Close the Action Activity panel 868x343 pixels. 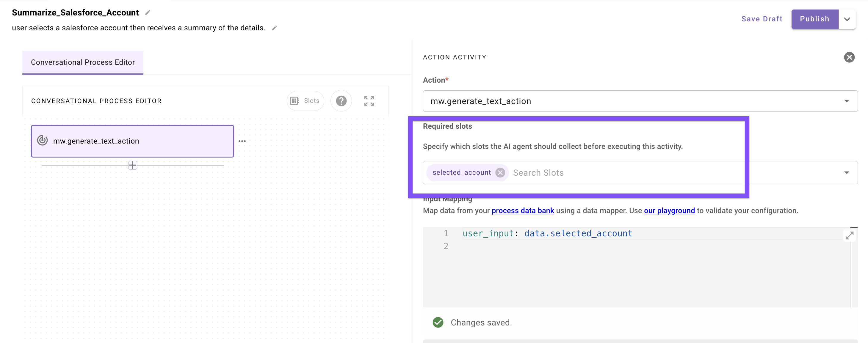click(x=849, y=57)
